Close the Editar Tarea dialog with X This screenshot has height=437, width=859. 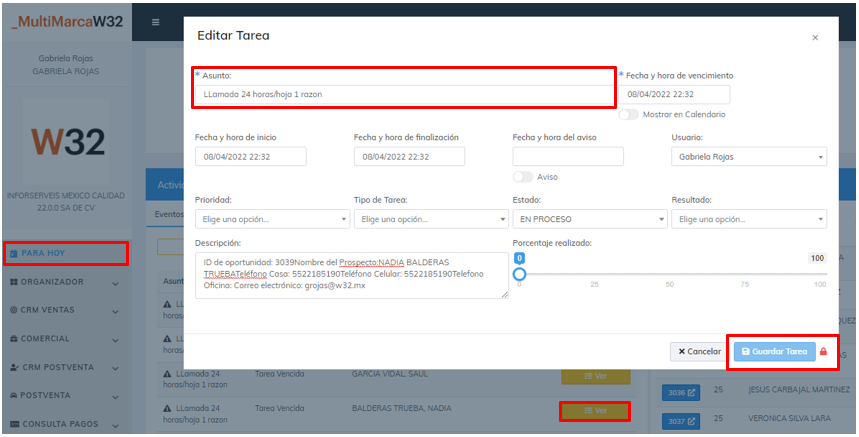(x=815, y=38)
